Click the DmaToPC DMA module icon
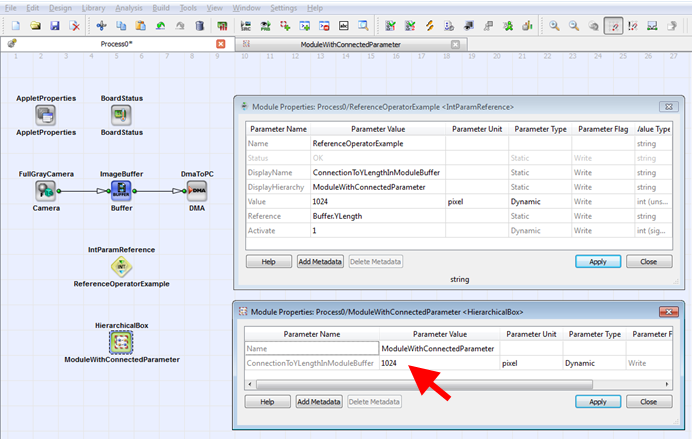Image resolution: width=693 pixels, height=440 pixels. pos(197,190)
